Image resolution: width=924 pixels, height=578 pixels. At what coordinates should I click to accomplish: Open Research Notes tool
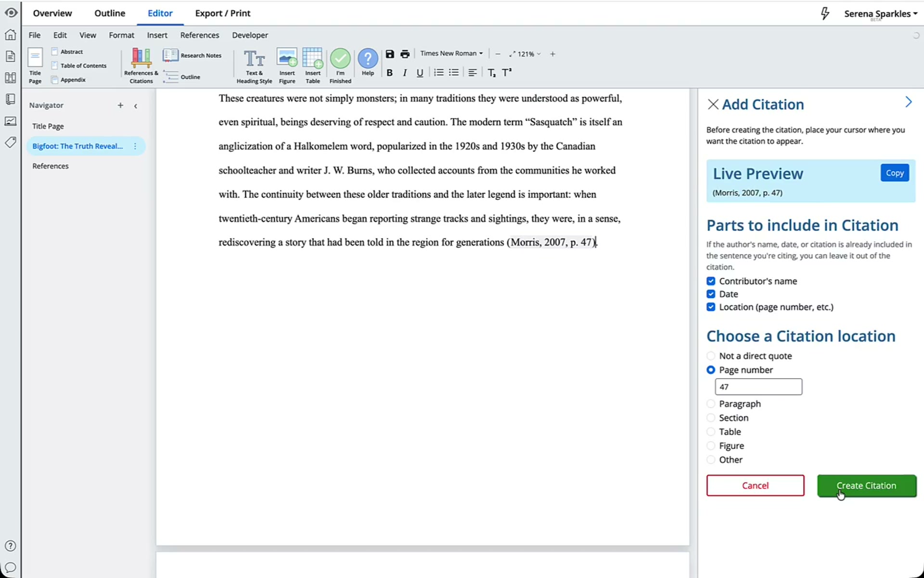click(x=192, y=55)
